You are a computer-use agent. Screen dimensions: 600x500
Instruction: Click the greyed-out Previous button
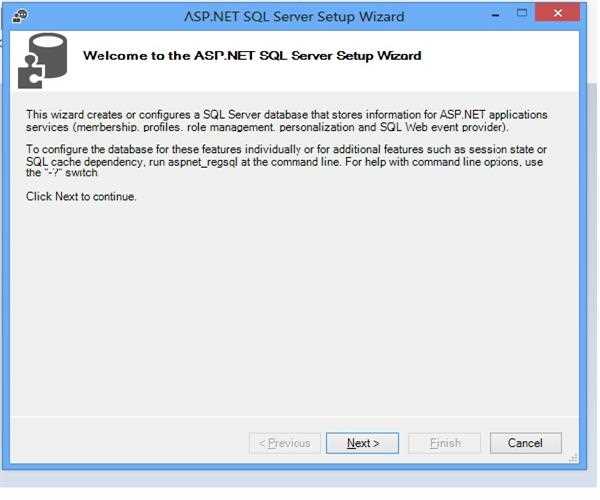(284, 443)
